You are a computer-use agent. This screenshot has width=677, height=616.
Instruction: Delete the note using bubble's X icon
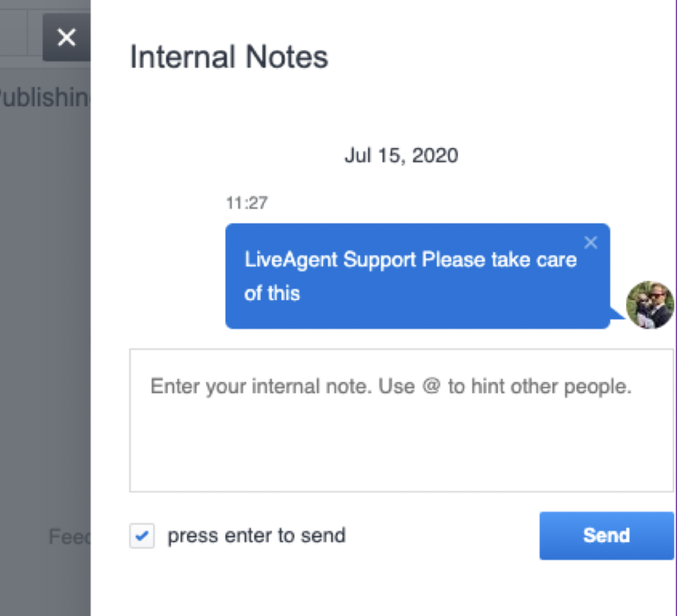pos(590,243)
